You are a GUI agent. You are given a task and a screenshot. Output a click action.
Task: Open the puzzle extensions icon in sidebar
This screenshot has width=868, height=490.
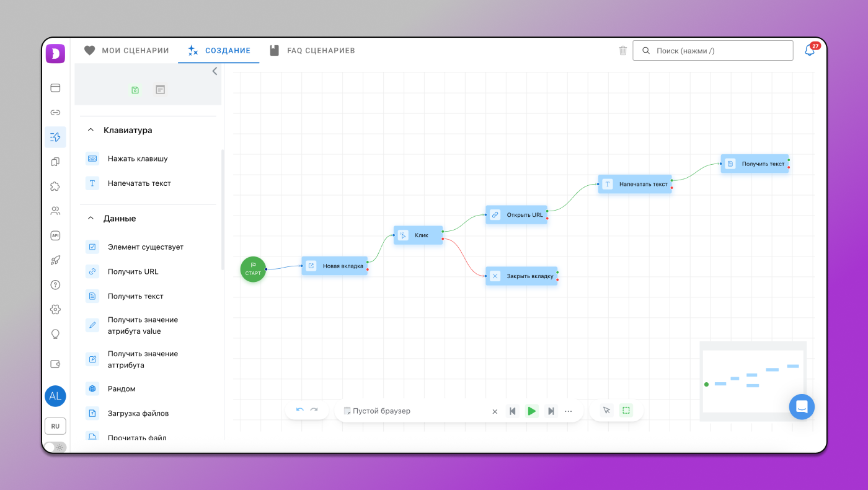click(x=55, y=186)
